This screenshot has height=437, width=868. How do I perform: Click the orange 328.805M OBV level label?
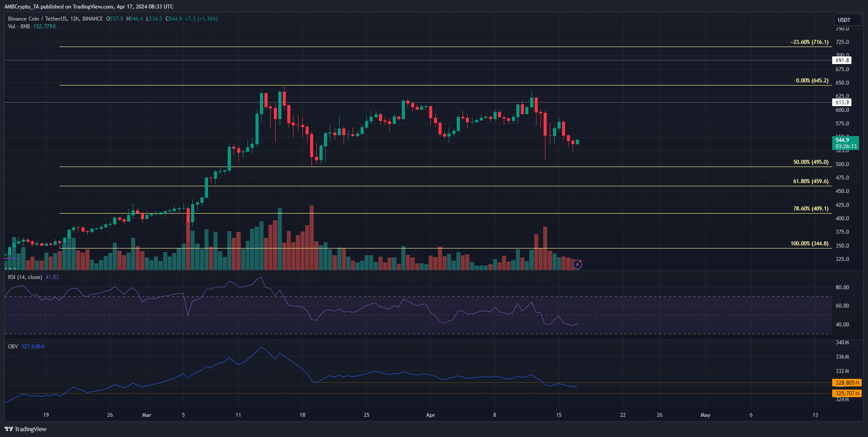pos(847,383)
